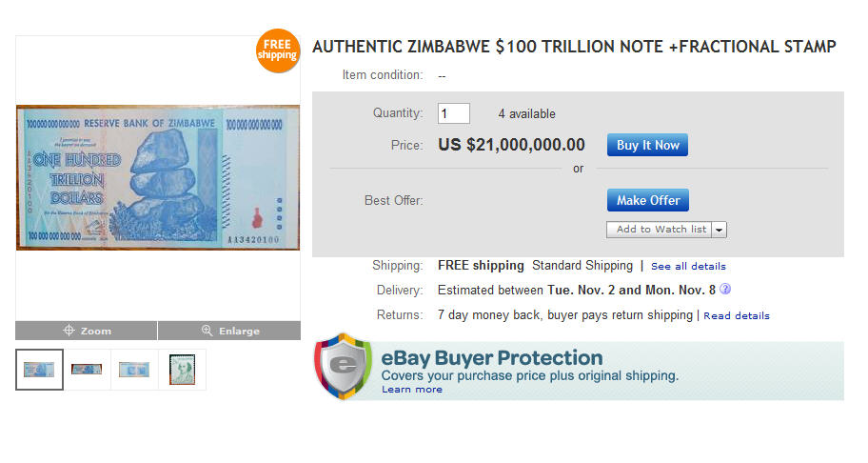Select the green fractional stamp thumbnail

(x=182, y=370)
